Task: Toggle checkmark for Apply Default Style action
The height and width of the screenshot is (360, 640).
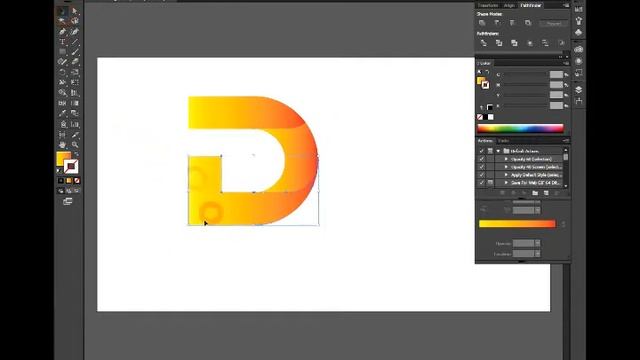Action: [482, 175]
